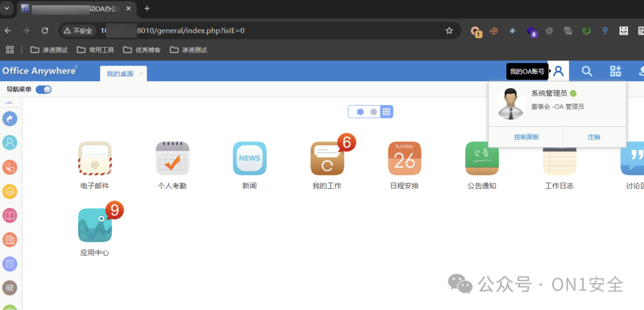Open the 工作日志 notepad icon
The image size is (644, 310).
click(x=559, y=161)
